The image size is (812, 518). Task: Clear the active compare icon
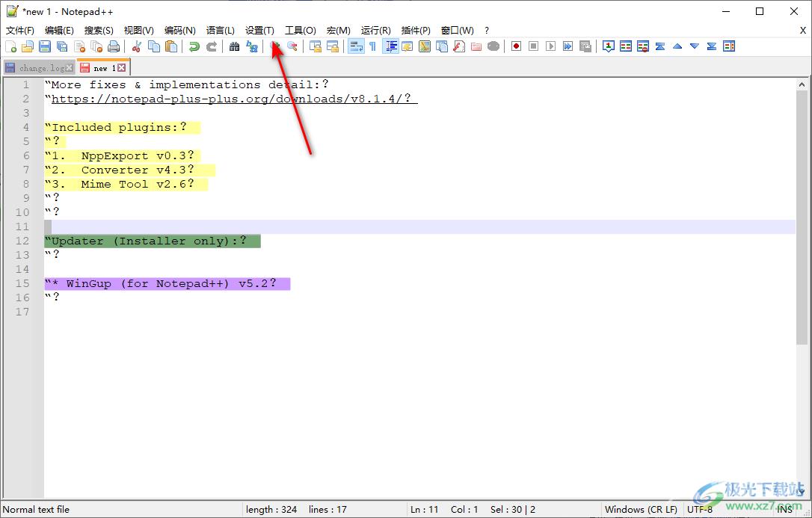click(643, 46)
